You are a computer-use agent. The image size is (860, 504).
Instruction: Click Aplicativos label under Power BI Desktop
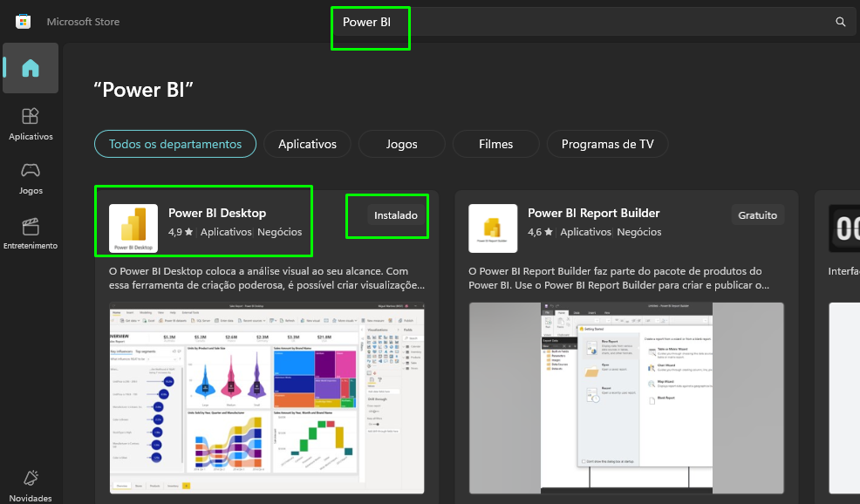click(225, 232)
